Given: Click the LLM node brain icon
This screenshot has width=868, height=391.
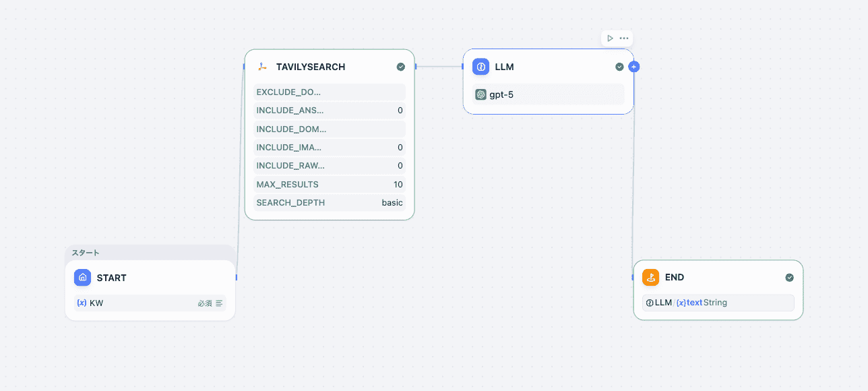Looking at the screenshot, I should [x=480, y=67].
